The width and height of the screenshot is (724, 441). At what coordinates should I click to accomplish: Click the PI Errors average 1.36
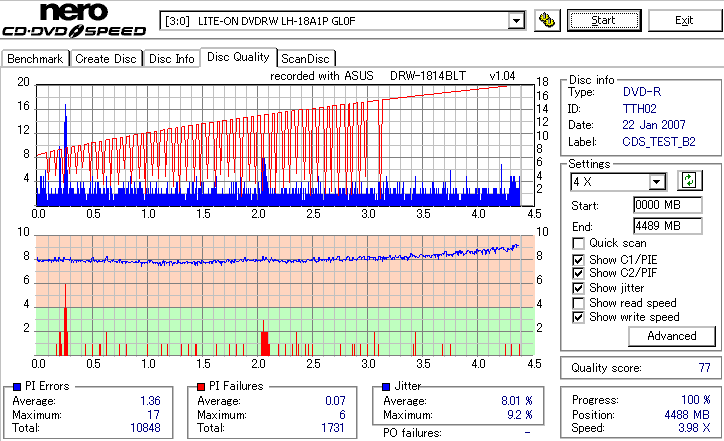(x=150, y=401)
